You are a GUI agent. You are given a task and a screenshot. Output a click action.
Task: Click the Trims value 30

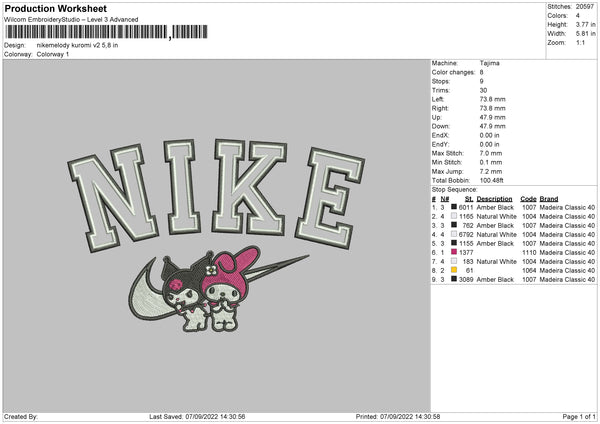483,90
